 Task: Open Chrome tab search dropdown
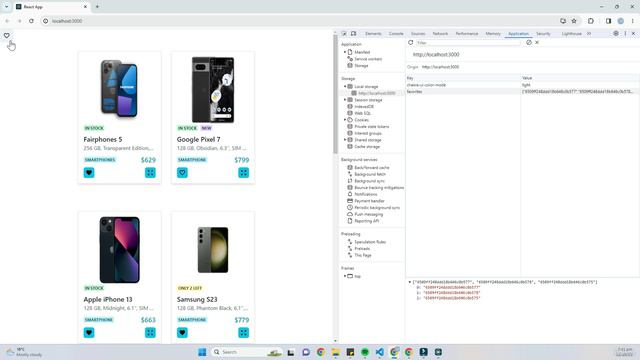[7, 7]
